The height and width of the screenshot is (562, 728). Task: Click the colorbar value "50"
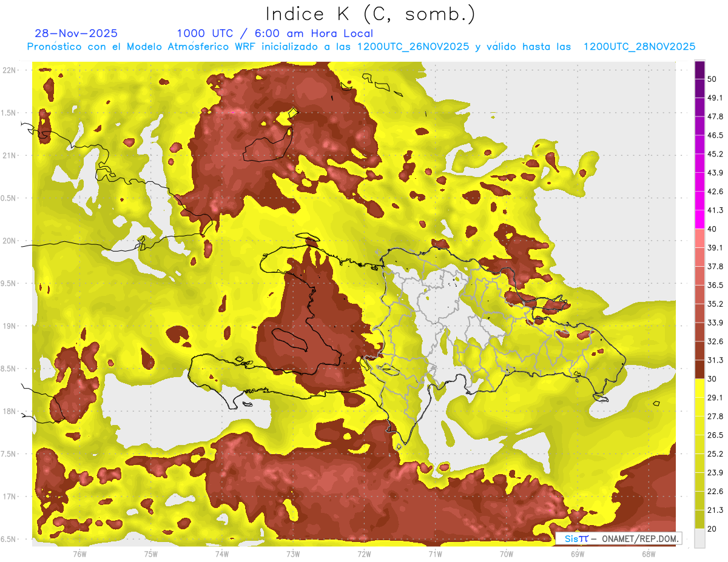(712, 79)
